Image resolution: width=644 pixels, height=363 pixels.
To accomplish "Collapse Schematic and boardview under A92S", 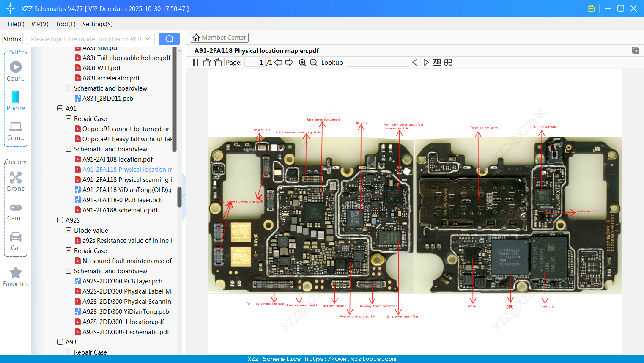I will (69, 271).
